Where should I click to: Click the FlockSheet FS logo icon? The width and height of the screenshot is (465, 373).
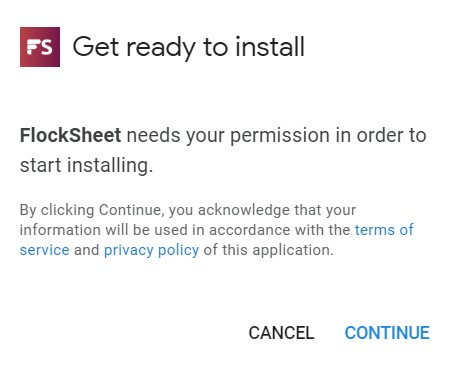point(40,47)
